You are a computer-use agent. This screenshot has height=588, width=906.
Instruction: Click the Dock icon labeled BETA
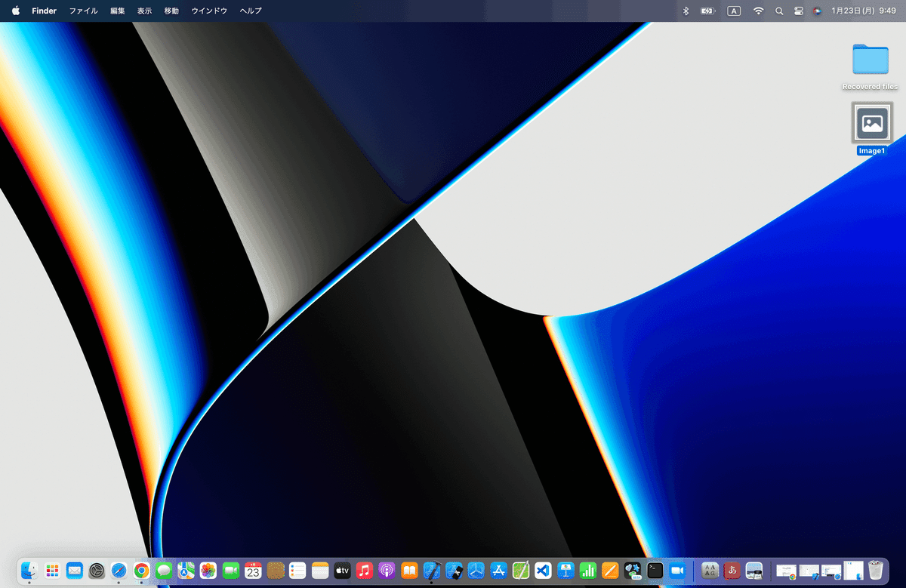[x=633, y=571]
